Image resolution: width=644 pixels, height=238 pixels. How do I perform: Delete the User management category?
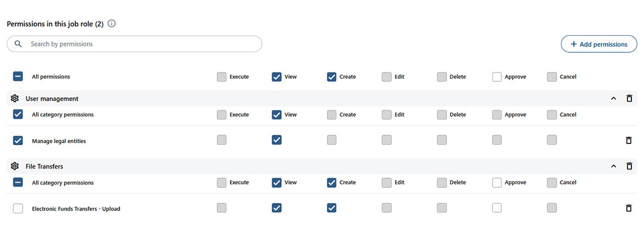click(x=629, y=98)
